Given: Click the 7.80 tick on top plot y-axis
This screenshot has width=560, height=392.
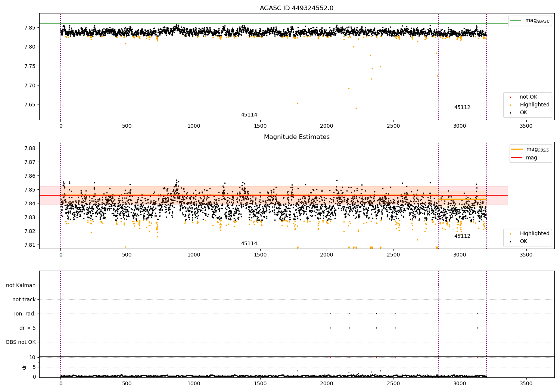Looking at the screenshot, I should (29, 47).
